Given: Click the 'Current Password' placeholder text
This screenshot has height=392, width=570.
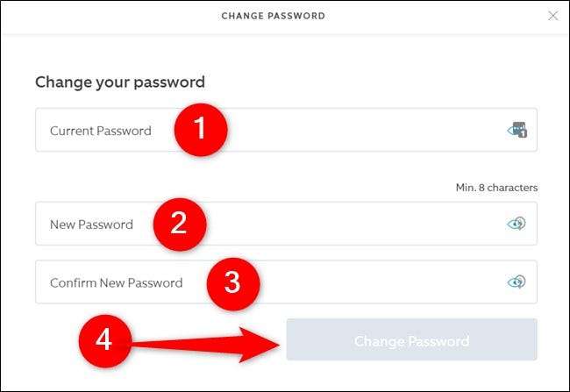Looking at the screenshot, I should click(x=100, y=131).
